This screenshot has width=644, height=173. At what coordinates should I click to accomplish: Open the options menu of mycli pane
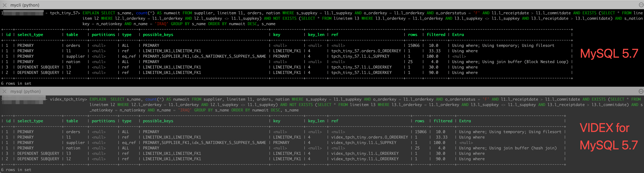[641, 5]
